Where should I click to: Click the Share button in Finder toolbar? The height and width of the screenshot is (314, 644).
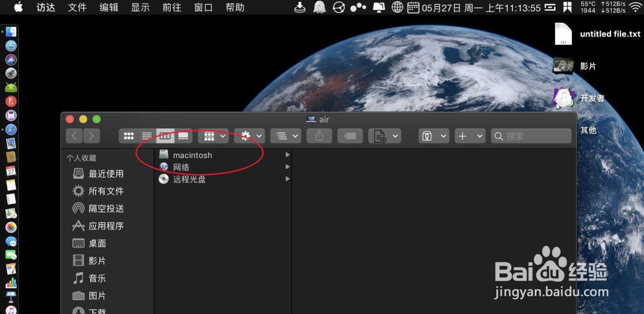click(319, 136)
